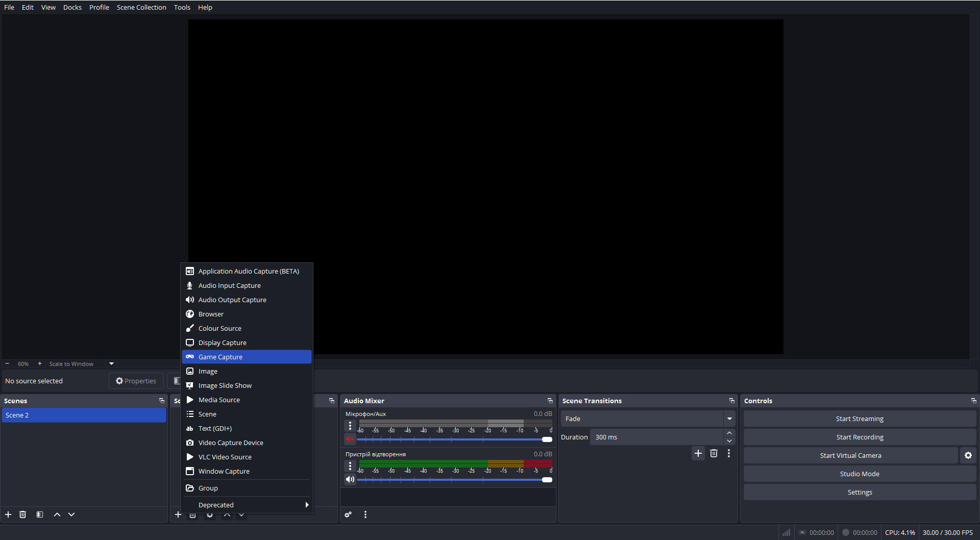Open Virtual Camera settings gear

coord(968,455)
